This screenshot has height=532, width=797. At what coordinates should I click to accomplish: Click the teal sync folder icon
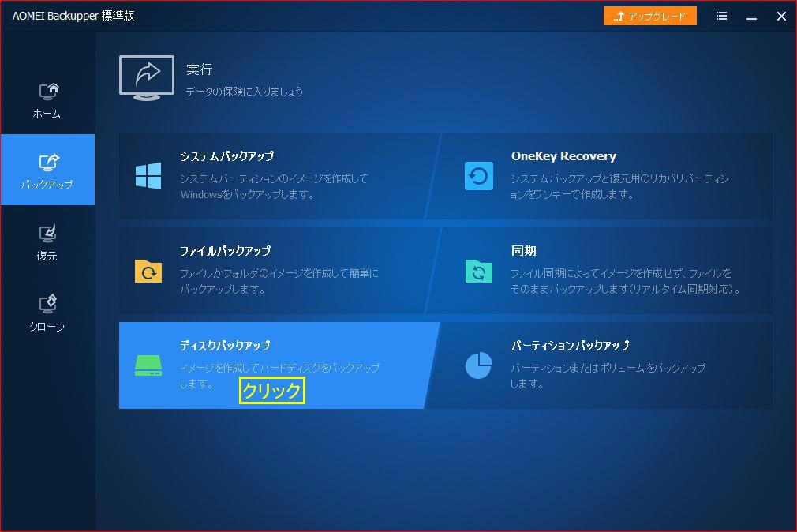479,271
